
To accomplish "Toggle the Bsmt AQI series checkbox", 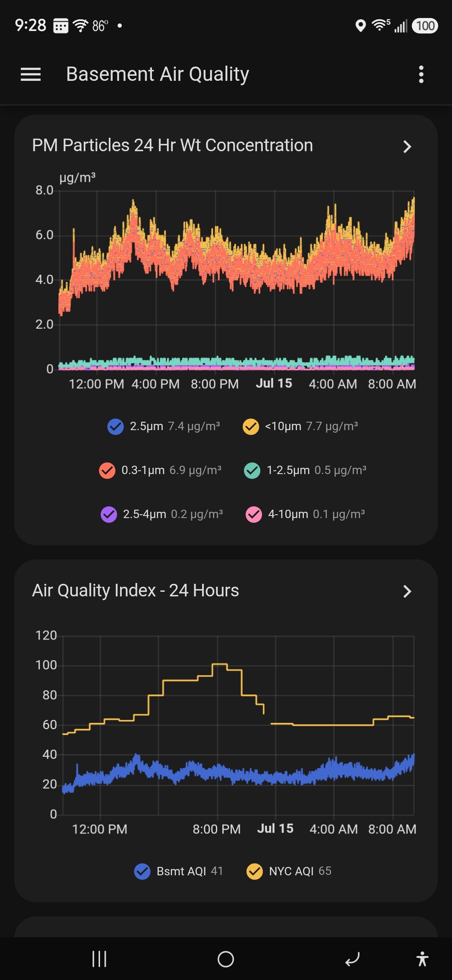I will click(x=142, y=872).
